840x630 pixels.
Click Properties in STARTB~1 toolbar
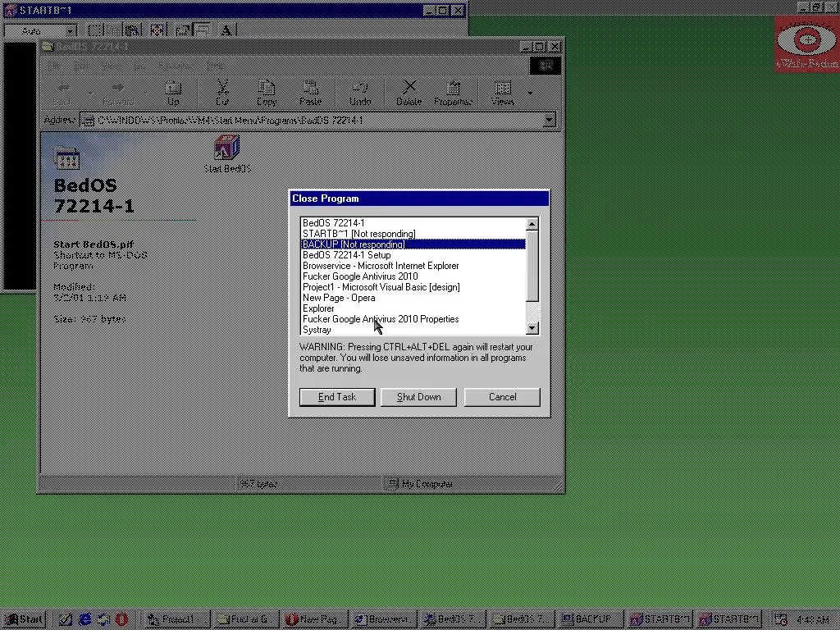tap(182, 30)
